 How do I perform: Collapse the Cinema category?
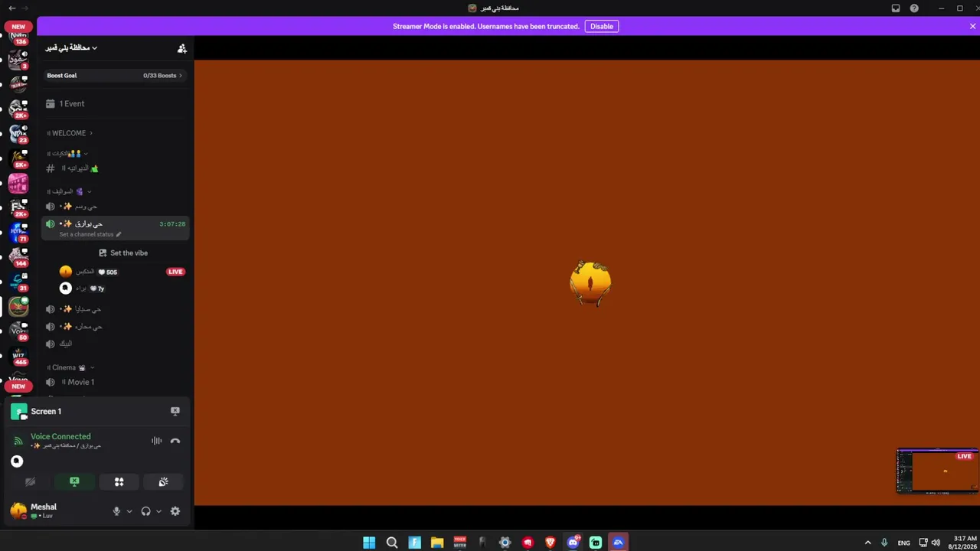pyautogui.click(x=70, y=368)
